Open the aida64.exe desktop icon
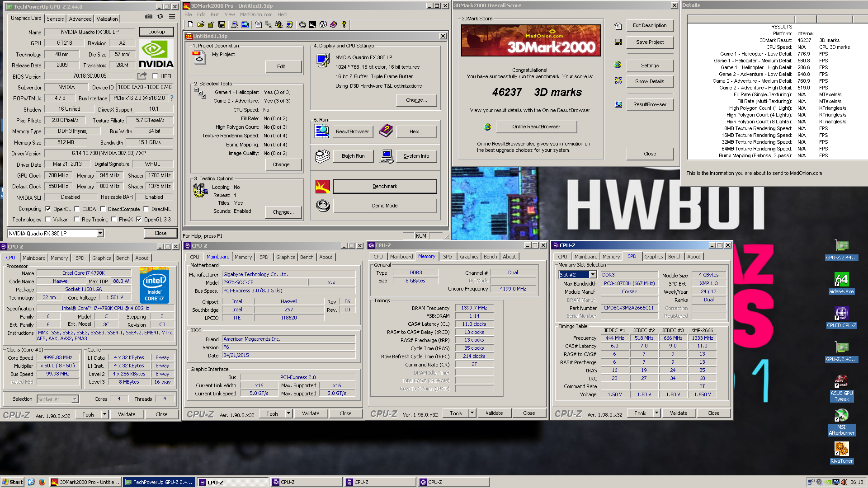Image resolution: width=868 pixels, height=488 pixels. click(x=841, y=283)
